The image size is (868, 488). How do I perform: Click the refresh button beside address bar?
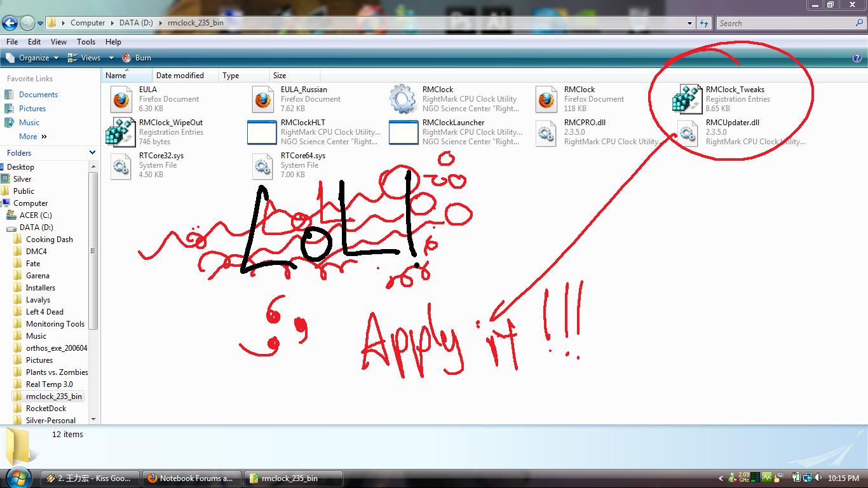tap(704, 24)
